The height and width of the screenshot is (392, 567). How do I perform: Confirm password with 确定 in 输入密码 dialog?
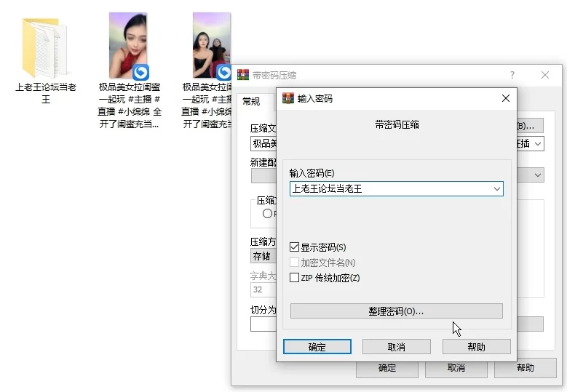click(x=317, y=347)
